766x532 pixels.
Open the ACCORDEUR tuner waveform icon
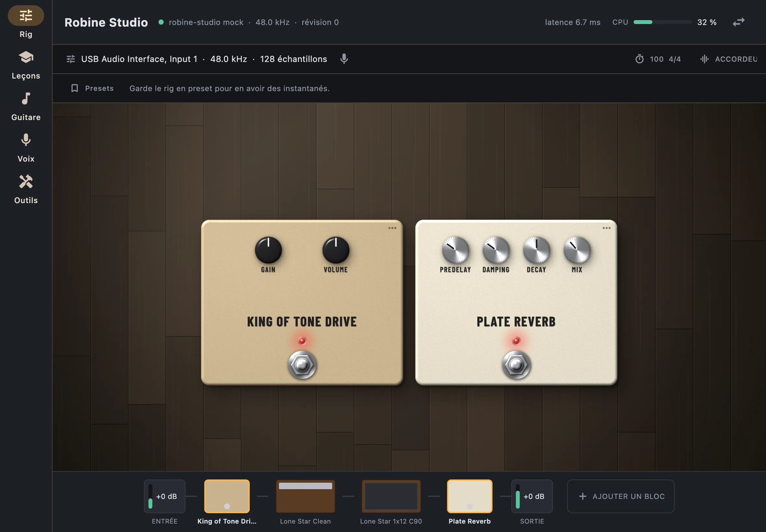click(704, 59)
